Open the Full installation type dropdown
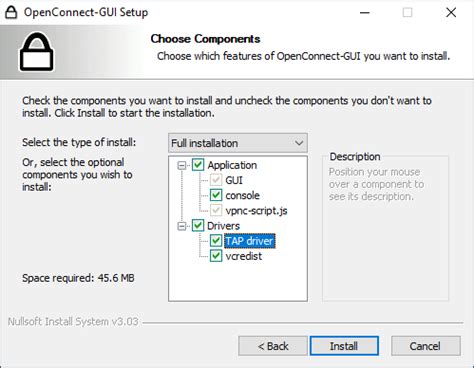Image resolution: width=474 pixels, height=368 pixels. 238,143
